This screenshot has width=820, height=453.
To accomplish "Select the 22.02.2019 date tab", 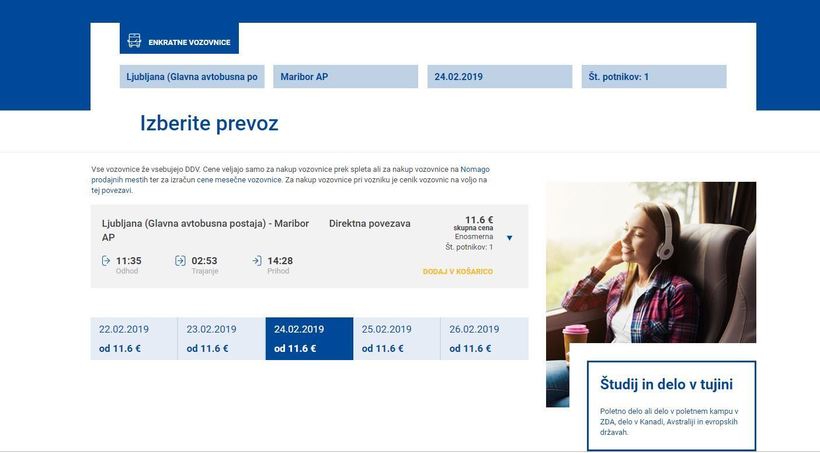I will [x=134, y=338].
